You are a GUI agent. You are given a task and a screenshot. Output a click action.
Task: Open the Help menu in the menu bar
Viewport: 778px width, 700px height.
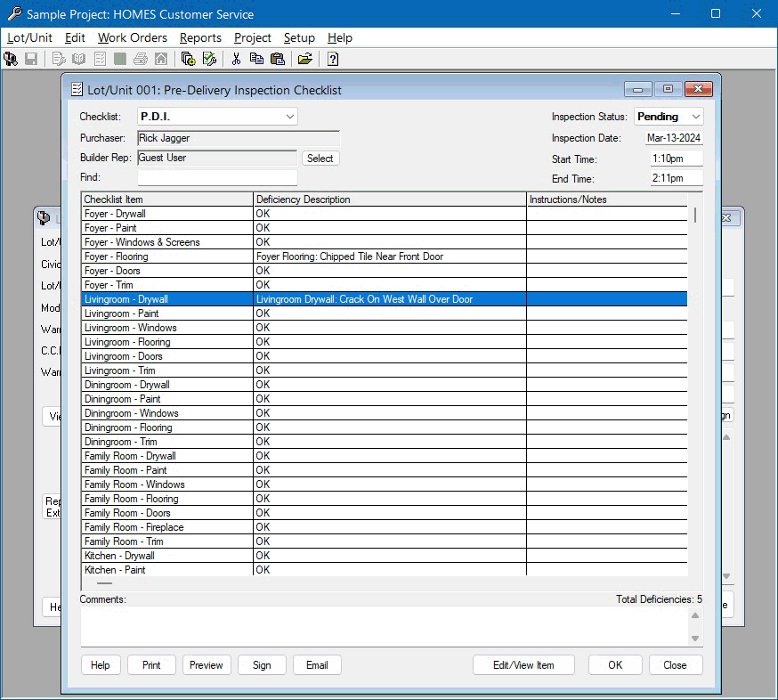340,37
